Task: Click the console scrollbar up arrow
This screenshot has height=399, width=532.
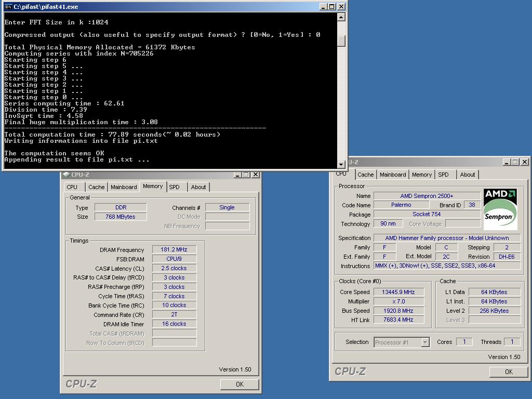Action: (x=341, y=17)
